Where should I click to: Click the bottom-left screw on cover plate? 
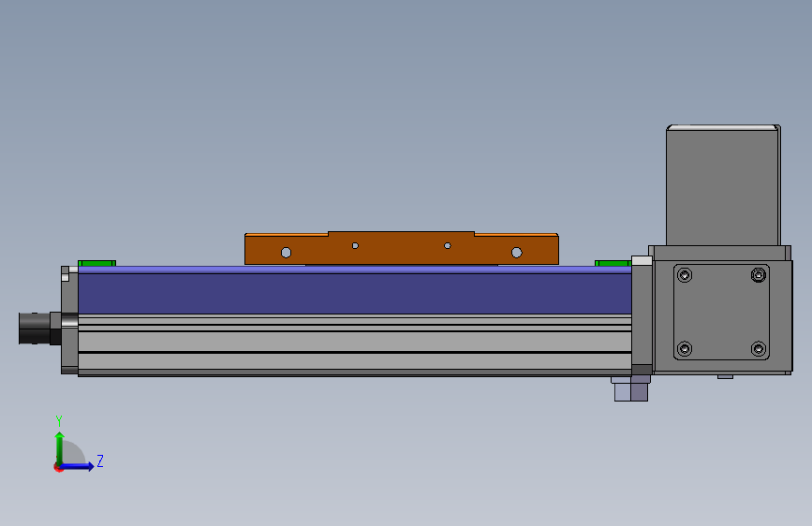tap(685, 349)
